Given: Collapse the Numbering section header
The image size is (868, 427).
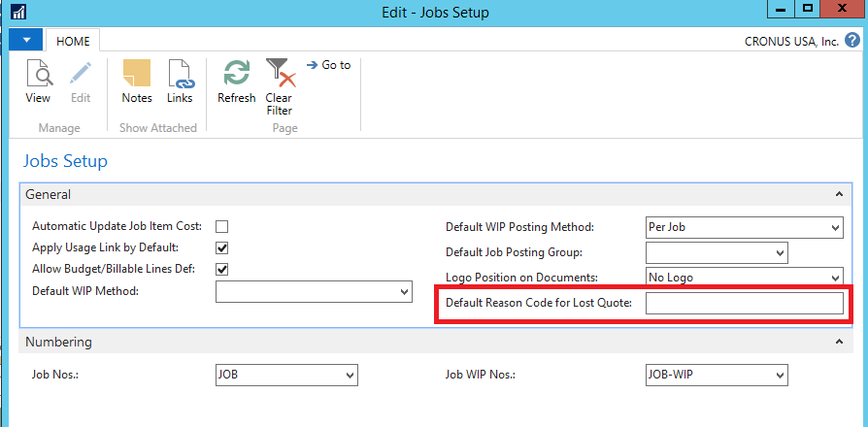Looking at the screenshot, I should pyautogui.click(x=838, y=342).
